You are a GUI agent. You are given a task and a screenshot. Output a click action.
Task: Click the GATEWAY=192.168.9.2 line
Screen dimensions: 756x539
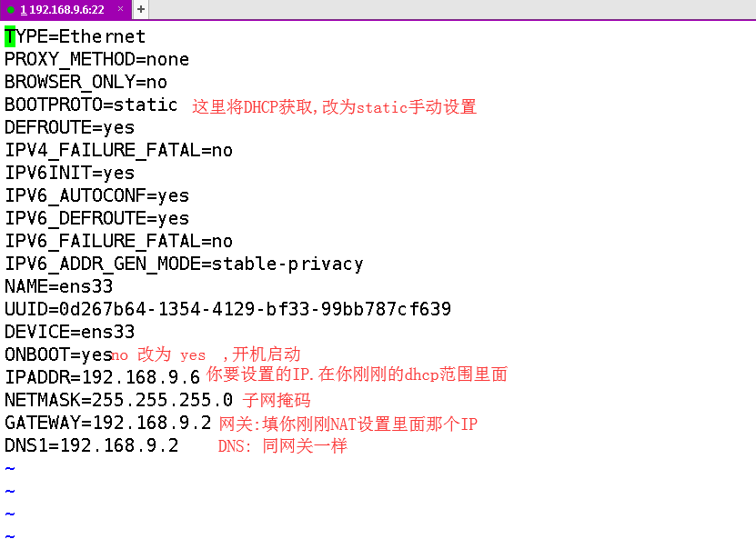coord(107,424)
